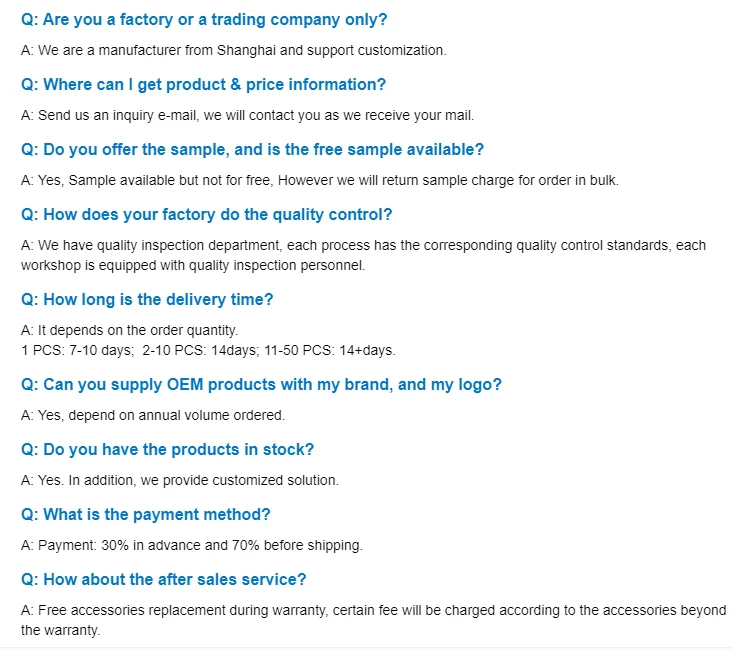Image resolution: width=732 pixels, height=650 pixels.
Task: Click the OEM products with my brand question
Action: [x=261, y=385]
